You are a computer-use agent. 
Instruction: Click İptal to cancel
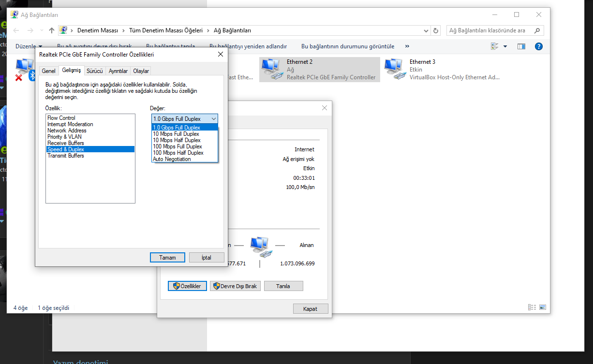[x=207, y=258]
